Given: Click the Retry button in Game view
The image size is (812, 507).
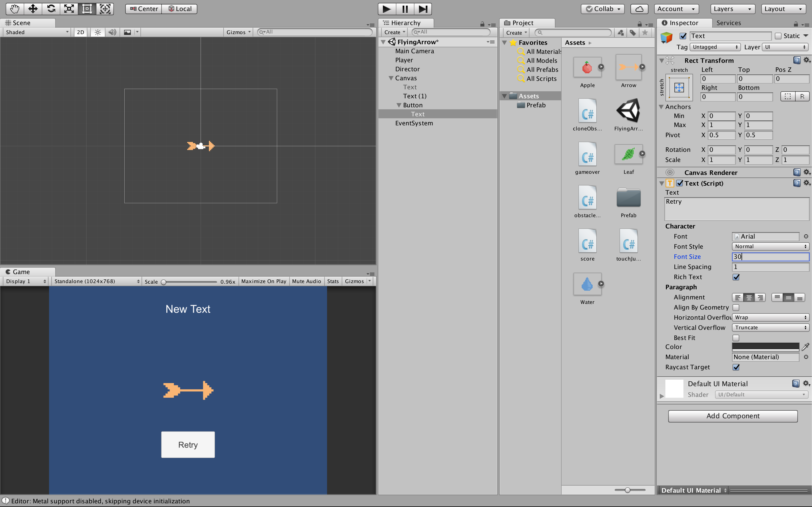Looking at the screenshot, I should [x=188, y=444].
